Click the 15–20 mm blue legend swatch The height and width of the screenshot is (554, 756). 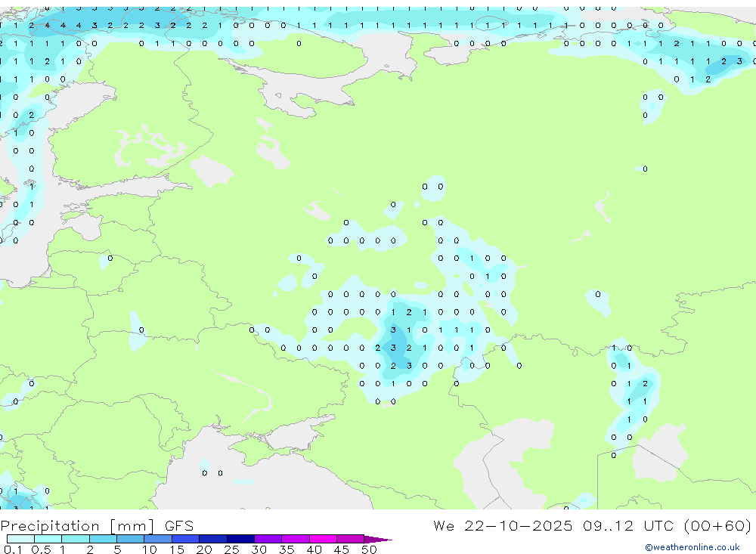tap(186, 539)
